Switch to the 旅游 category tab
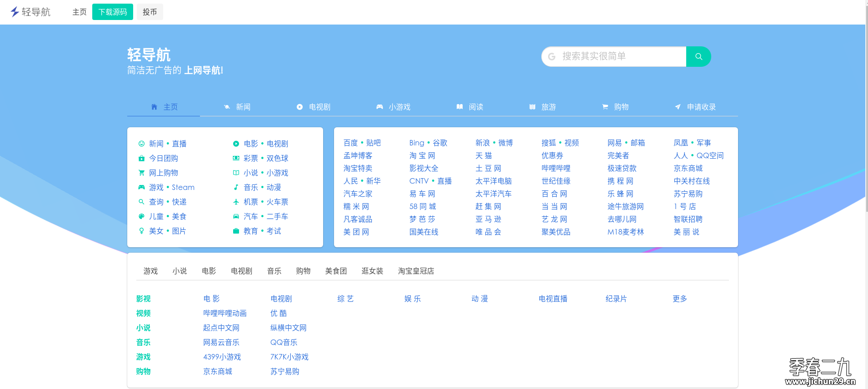This screenshot has width=868, height=389. (542, 107)
